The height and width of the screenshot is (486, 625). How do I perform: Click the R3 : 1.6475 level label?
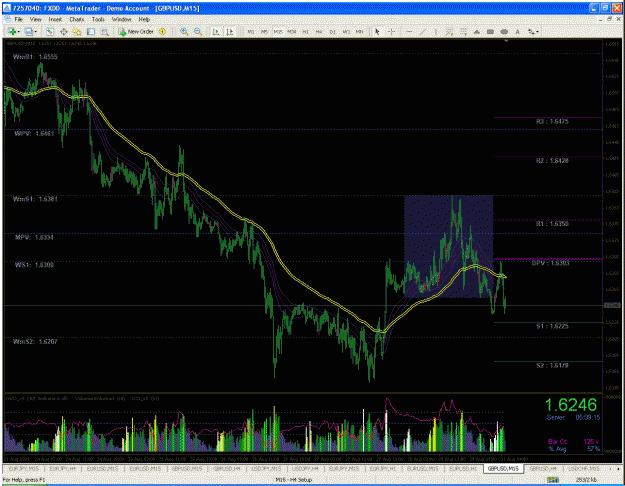tap(552, 122)
